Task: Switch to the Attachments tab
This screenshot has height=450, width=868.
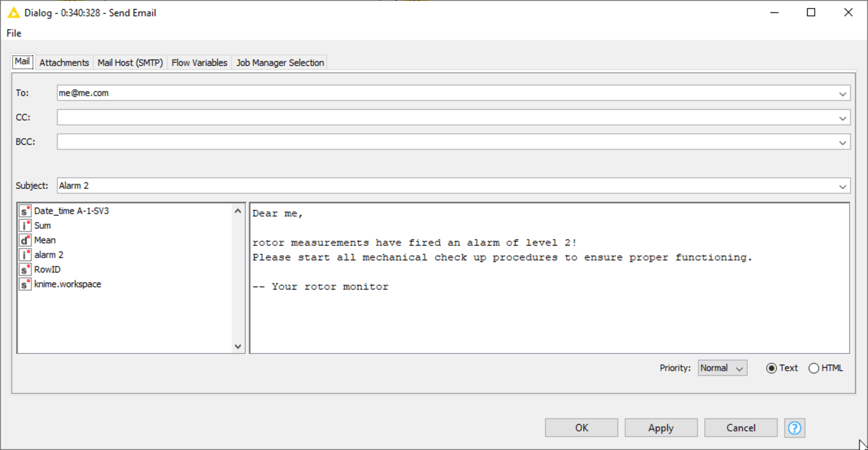Action: point(64,63)
